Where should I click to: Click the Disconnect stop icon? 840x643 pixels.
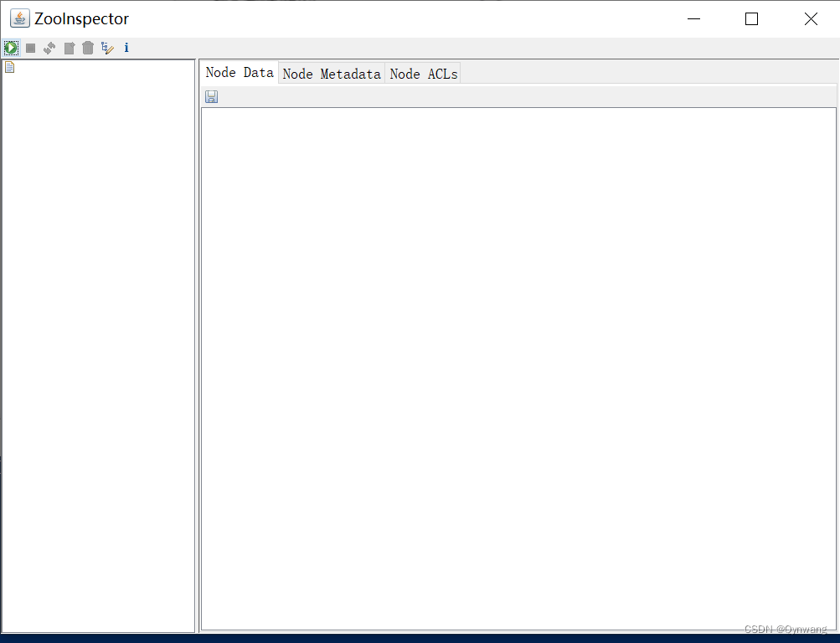pos(30,49)
